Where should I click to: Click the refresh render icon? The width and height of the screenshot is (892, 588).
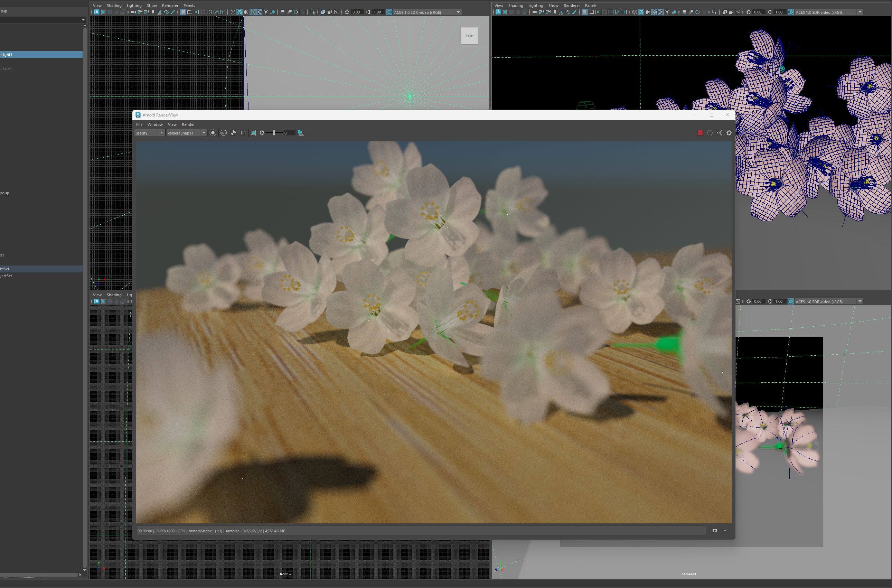(710, 133)
